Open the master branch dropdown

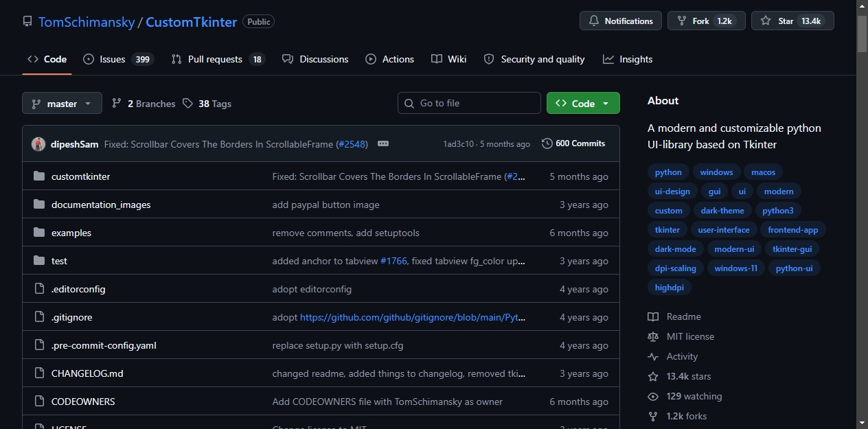[62, 103]
